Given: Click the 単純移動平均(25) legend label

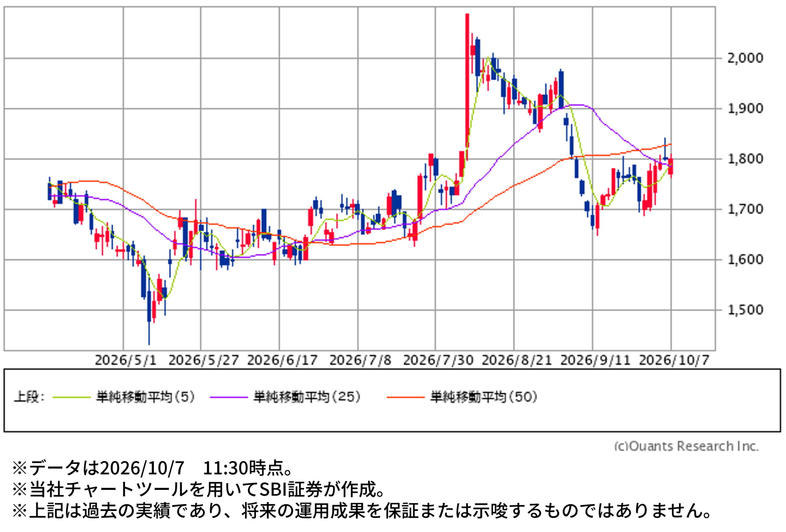Looking at the screenshot, I should [307, 397].
